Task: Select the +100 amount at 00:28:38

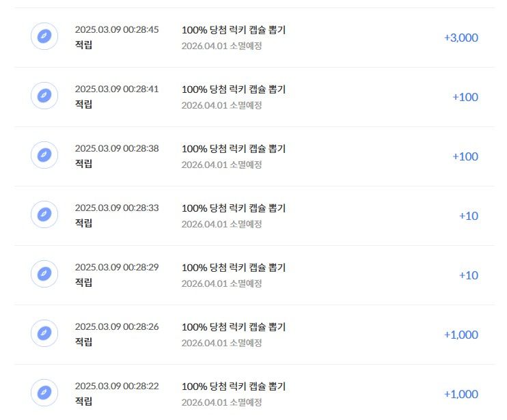Action: pyautogui.click(x=465, y=156)
